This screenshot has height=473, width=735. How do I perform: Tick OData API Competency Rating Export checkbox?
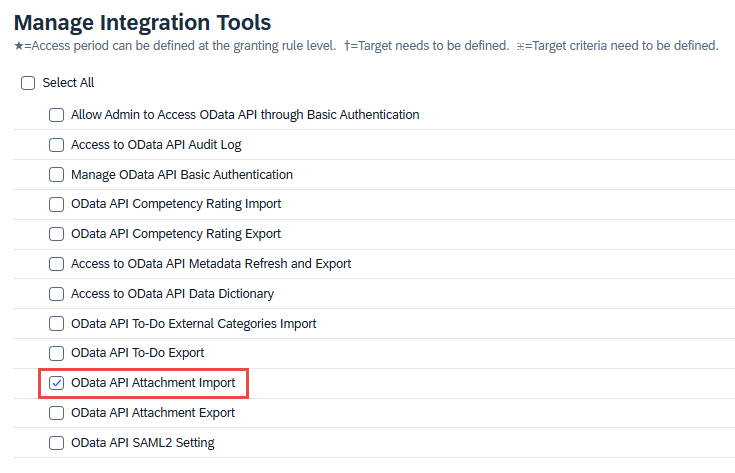[x=57, y=234]
